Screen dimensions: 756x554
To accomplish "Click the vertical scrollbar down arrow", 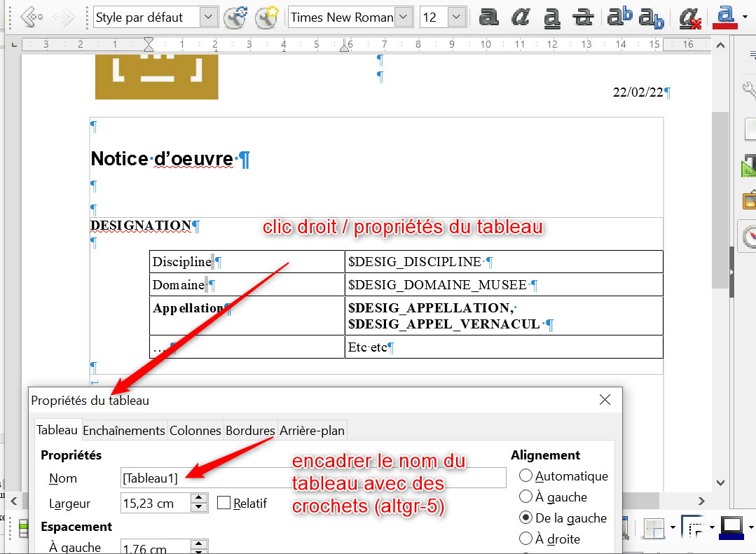I will 721,482.
